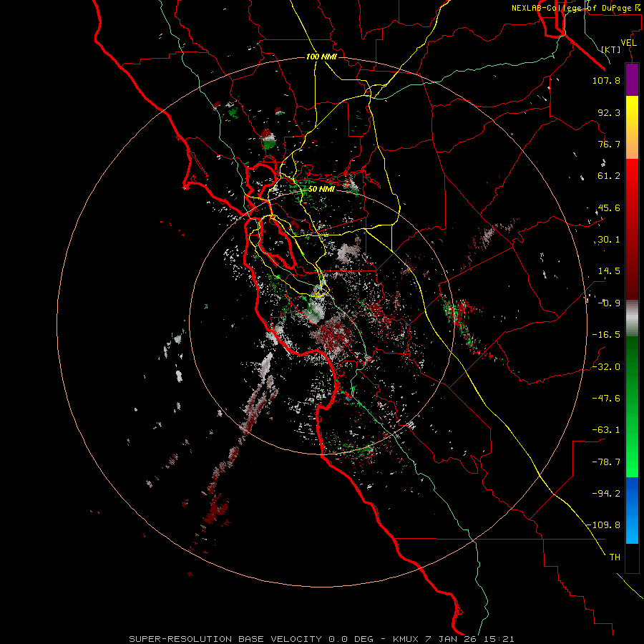Click the 100 NMI range ring label
644x644 pixels.
(x=321, y=57)
